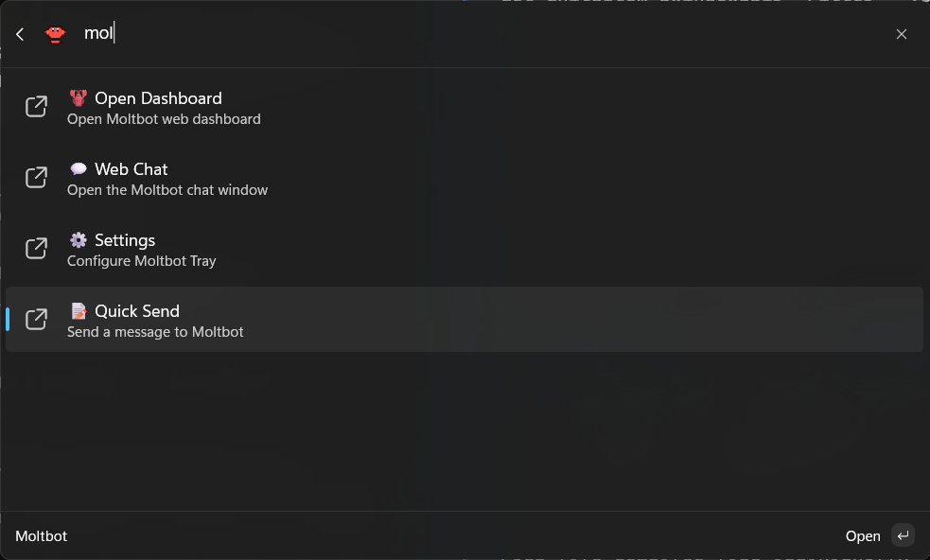Click the Enter key icon beside Open

903,536
